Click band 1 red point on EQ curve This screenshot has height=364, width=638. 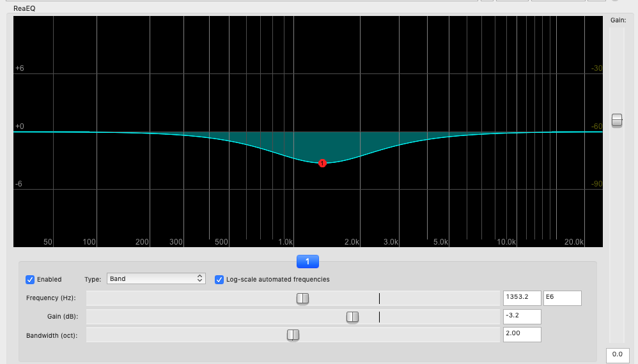coord(322,163)
